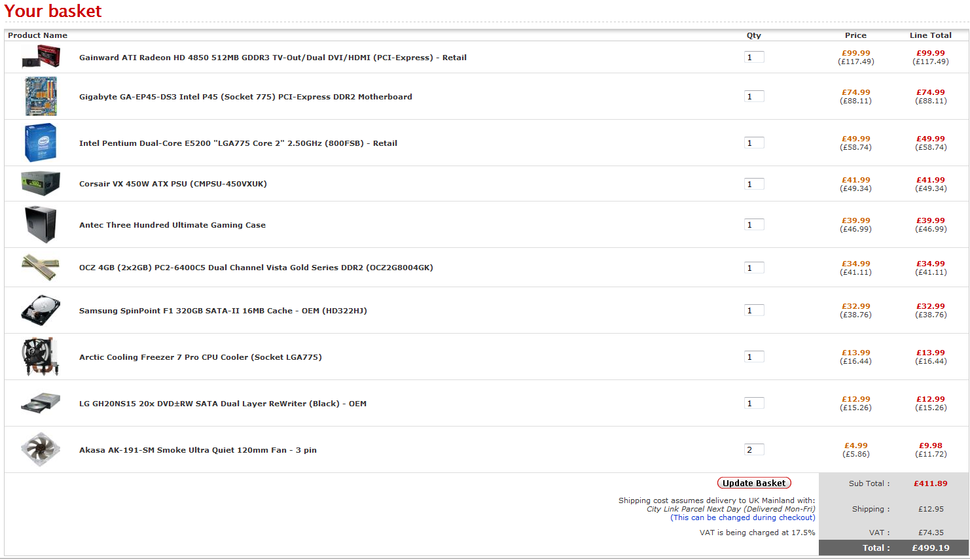Open Gigabyte GA-EP45-DS3 motherboard product name
The image size is (970, 560).
pyautogui.click(x=245, y=97)
